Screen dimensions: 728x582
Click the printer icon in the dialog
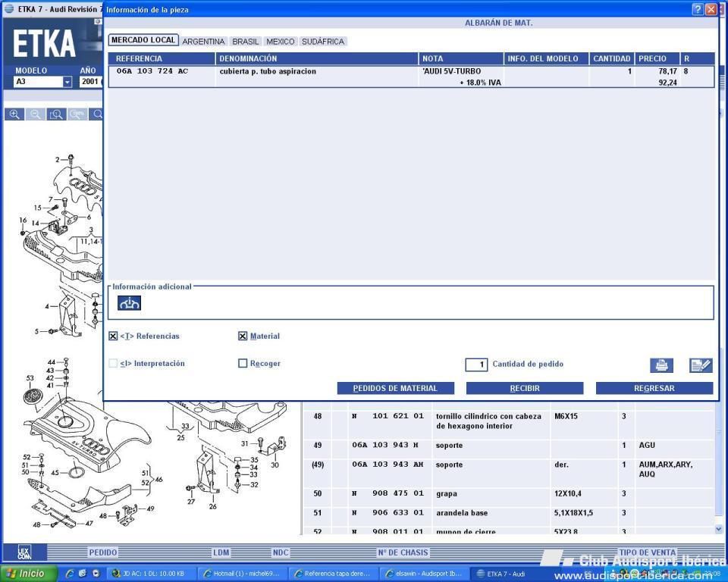click(x=661, y=365)
